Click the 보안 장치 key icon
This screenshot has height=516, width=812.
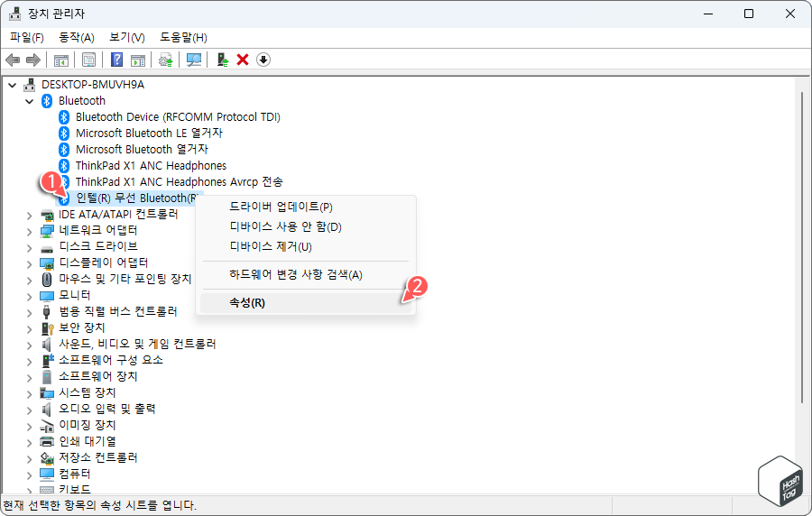click(x=47, y=328)
